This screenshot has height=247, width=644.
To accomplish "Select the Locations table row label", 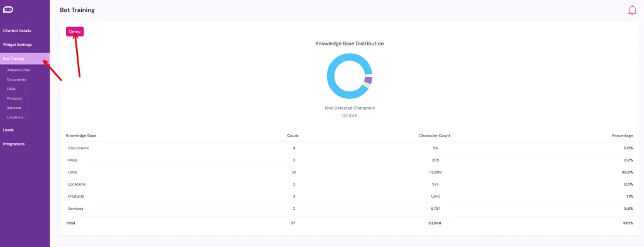I will pyautogui.click(x=77, y=185).
